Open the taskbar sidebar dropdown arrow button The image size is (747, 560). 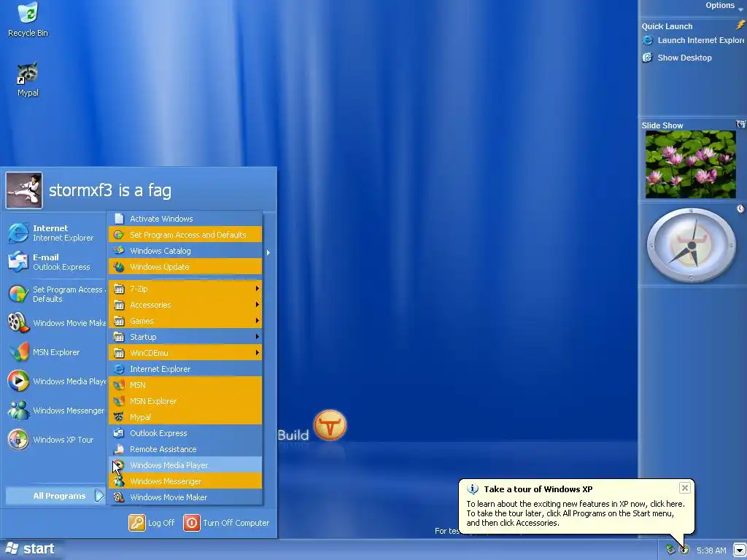click(740, 550)
